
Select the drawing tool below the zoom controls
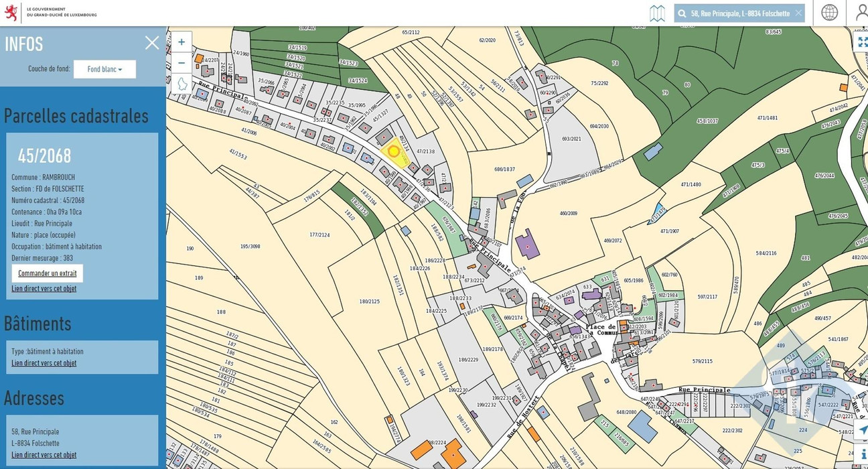[x=181, y=83]
